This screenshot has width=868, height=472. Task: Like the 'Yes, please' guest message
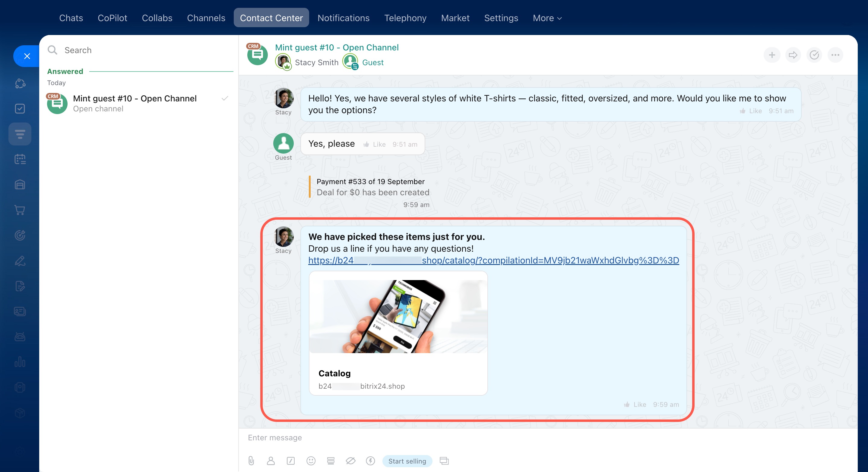tap(374, 144)
